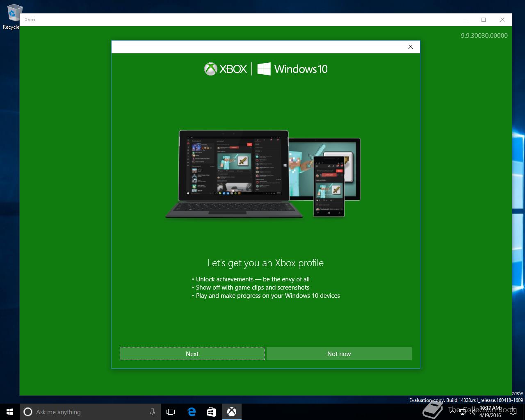Click the taskbar date 4/19/2016

tap(490, 415)
